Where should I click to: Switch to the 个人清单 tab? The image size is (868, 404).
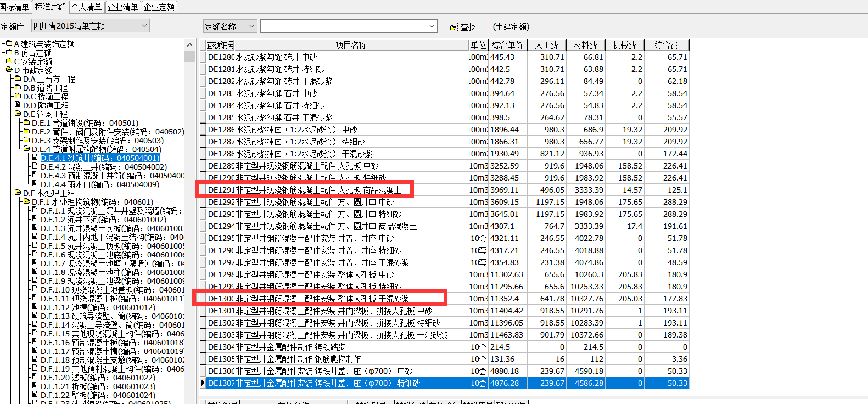pyautogui.click(x=87, y=7)
